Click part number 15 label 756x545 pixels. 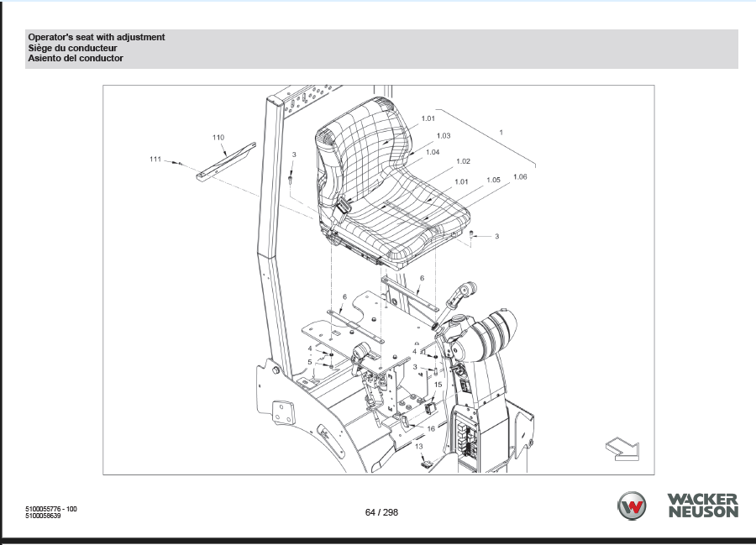point(438,384)
